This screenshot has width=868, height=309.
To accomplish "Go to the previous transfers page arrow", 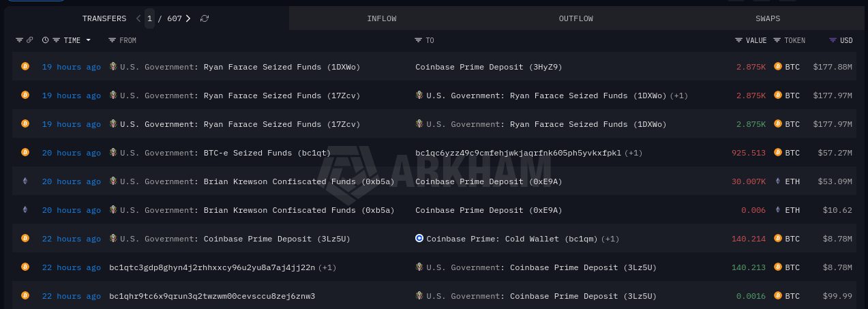I will (x=138, y=18).
